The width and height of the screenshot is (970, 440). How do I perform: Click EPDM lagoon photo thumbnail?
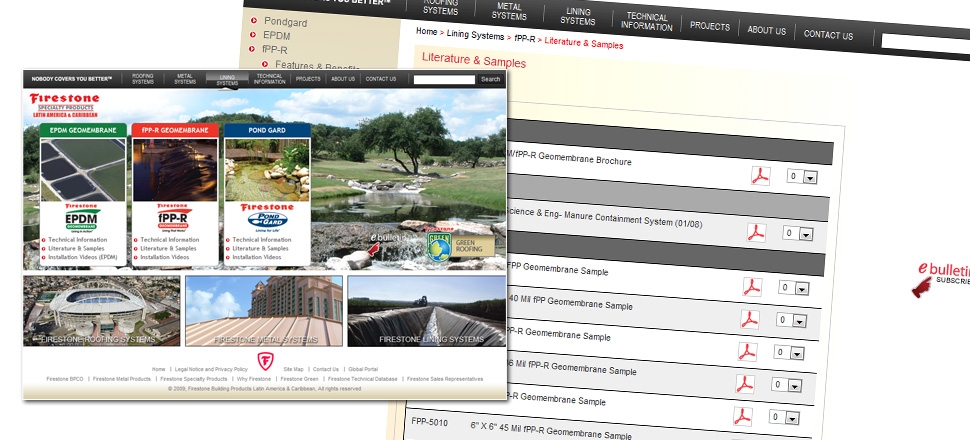pyautogui.click(x=83, y=170)
